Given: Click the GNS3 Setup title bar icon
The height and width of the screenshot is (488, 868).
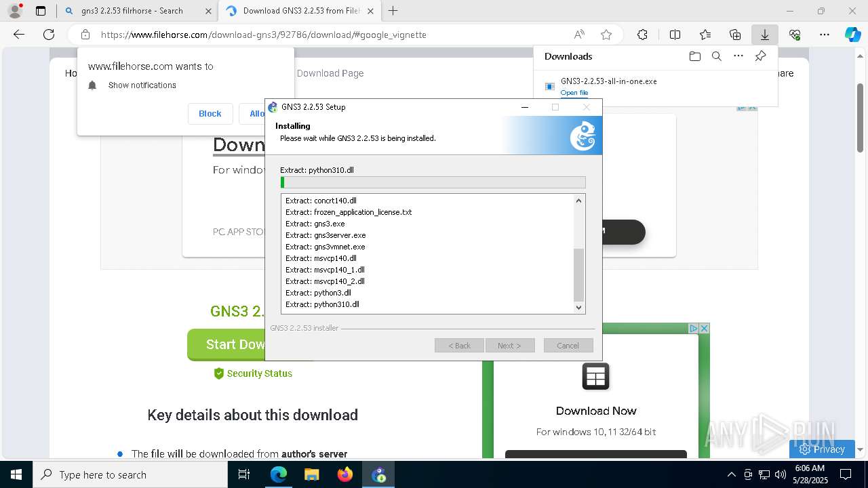Looking at the screenshot, I should pos(273,107).
